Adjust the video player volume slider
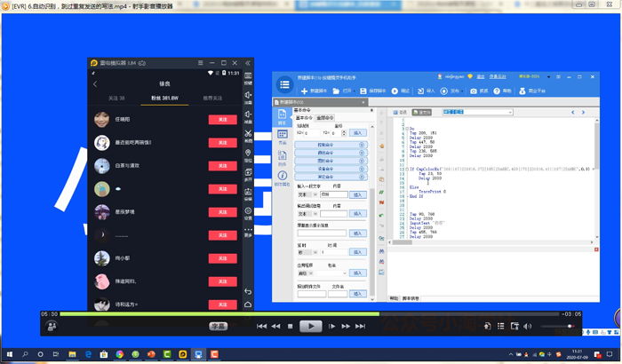 [x=558, y=327]
